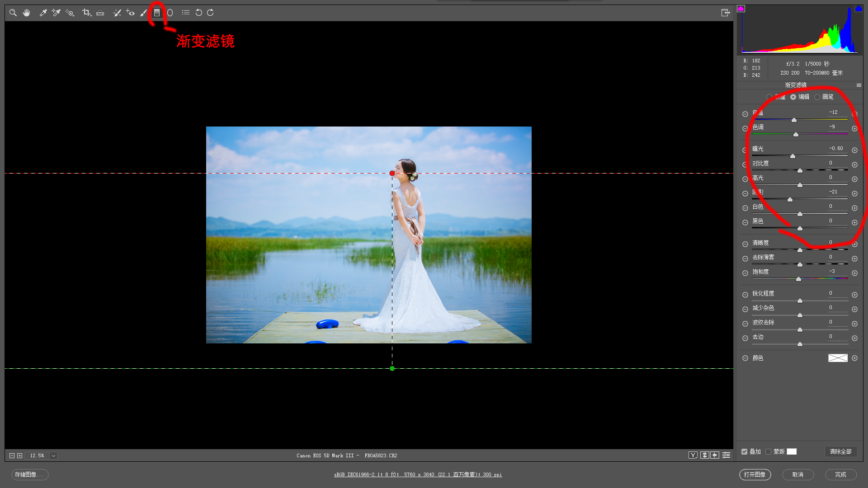Increase 对比度 with plus icon
This screenshot has width=868, height=488.
tap(854, 165)
